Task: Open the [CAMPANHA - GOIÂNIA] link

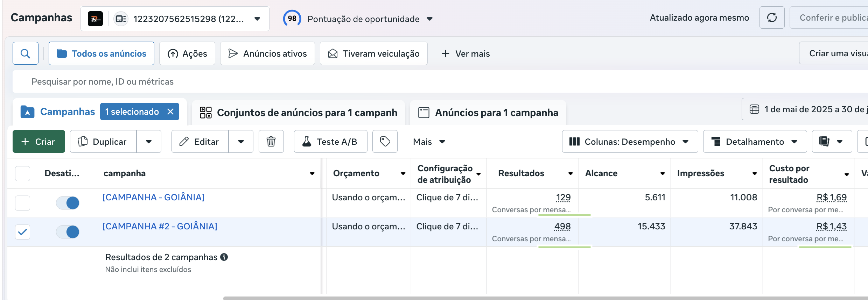Action: (x=153, y=197)
